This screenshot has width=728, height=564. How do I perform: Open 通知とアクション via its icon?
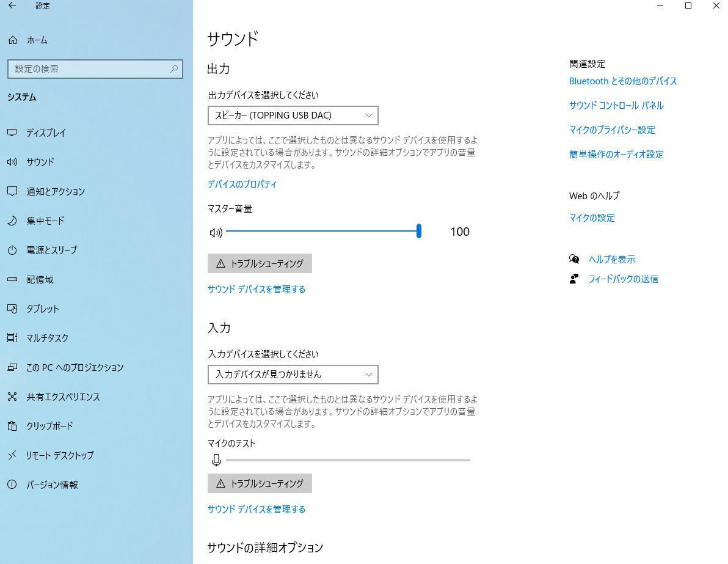tap(13, 191)
